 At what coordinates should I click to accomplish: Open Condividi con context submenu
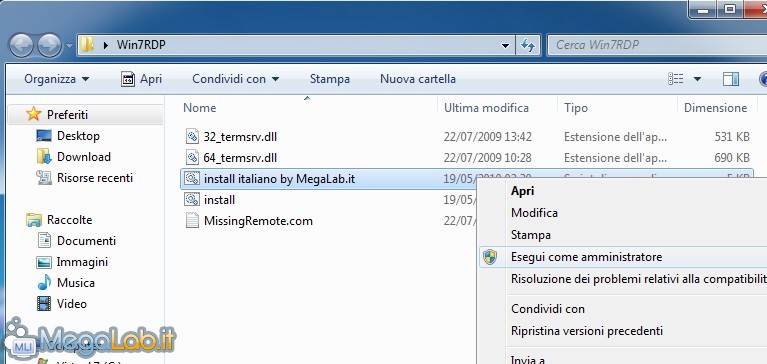(x=548, y=309)
